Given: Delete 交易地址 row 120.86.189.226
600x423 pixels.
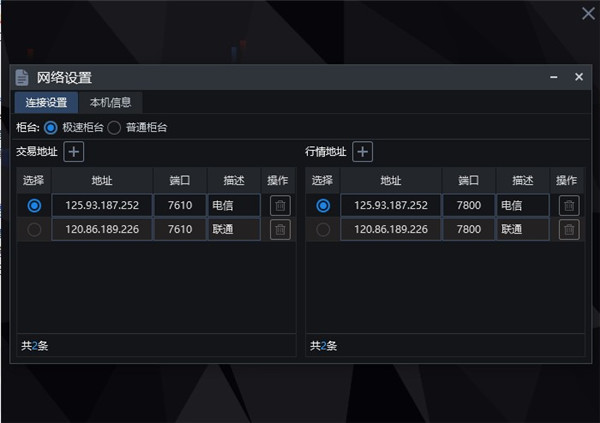Looking at the screenshot, I should click(x=280, y=230).
